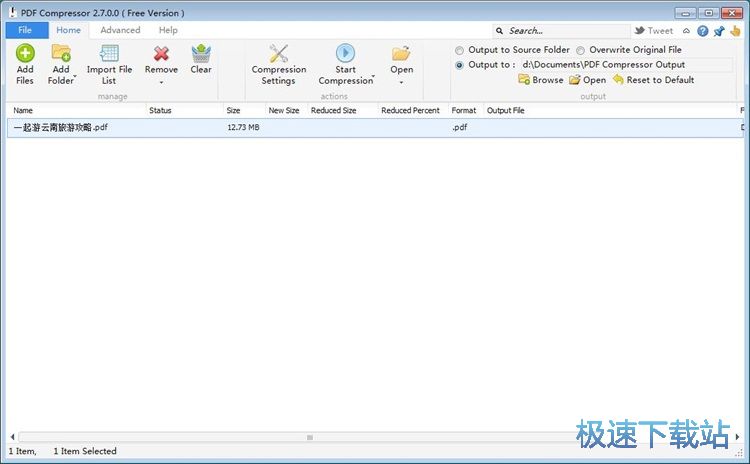Click the Clear list basket icon
The width and height of the screenshot is (750, 464).
tap(201, 54)
